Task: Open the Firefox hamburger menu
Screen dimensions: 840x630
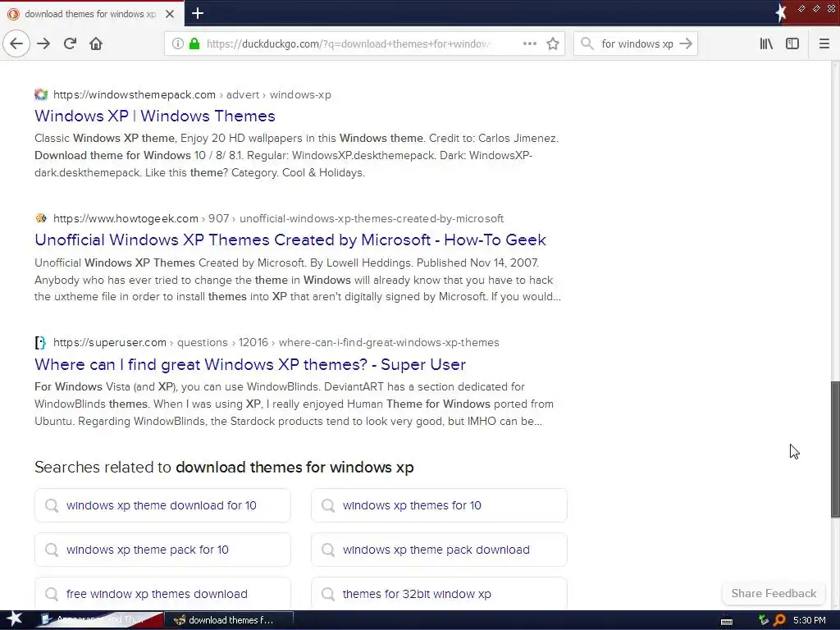Action: pyautogui.click(x=824, y=43)
